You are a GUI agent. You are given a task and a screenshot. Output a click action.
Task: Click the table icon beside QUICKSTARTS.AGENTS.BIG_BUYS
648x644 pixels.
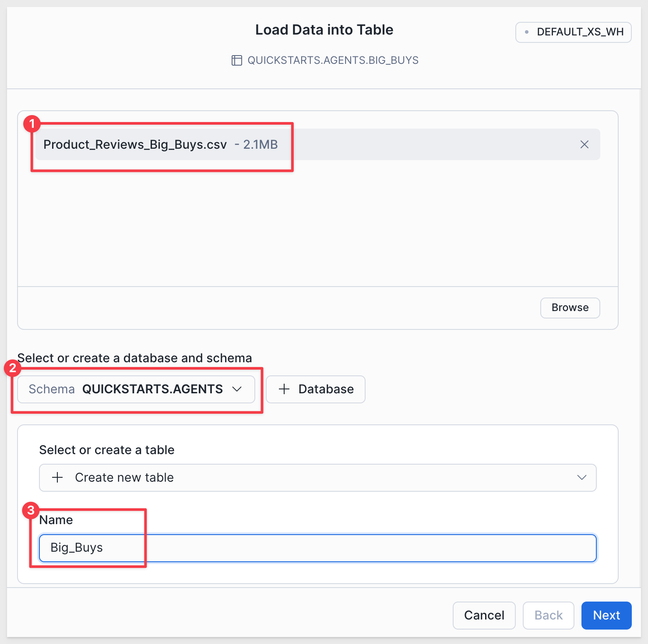(x=236, y=60)
